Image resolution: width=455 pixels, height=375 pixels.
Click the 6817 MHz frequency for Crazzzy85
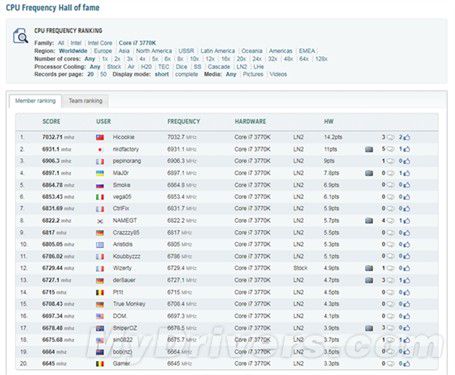point(179,233)
